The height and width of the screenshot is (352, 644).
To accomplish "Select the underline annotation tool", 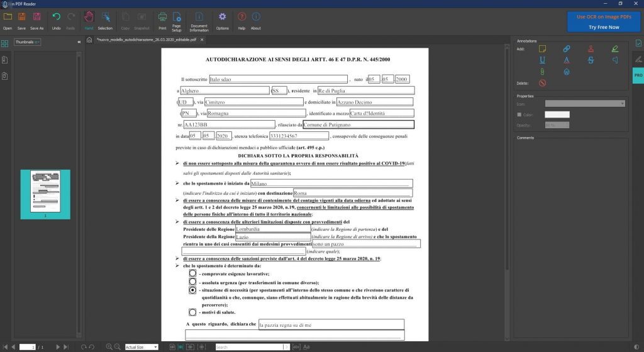I will pyautogui.click(x=542, y=60).
